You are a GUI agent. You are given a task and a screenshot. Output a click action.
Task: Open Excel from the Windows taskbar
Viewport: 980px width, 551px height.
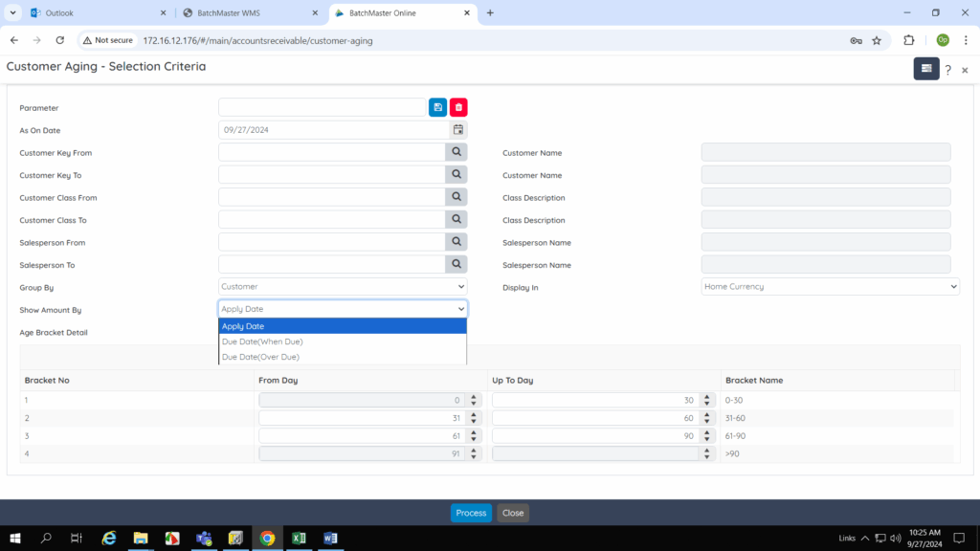point(299,539)
